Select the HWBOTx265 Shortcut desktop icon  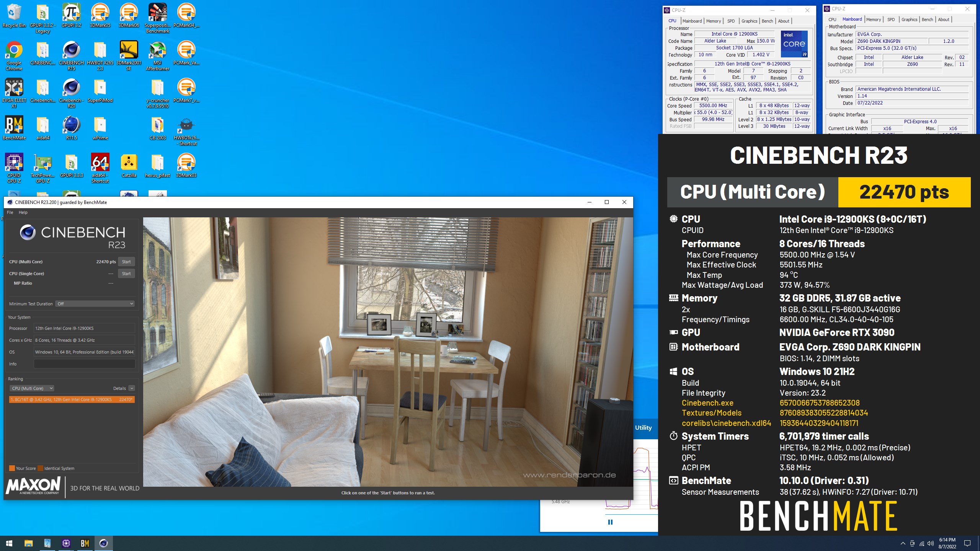point(186,131)
